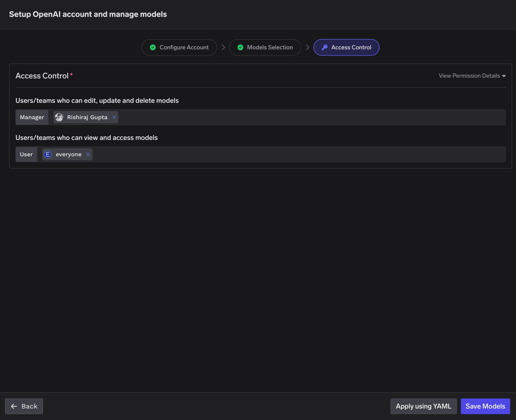Click the back arrow icon in Back button

pos(14,406)
